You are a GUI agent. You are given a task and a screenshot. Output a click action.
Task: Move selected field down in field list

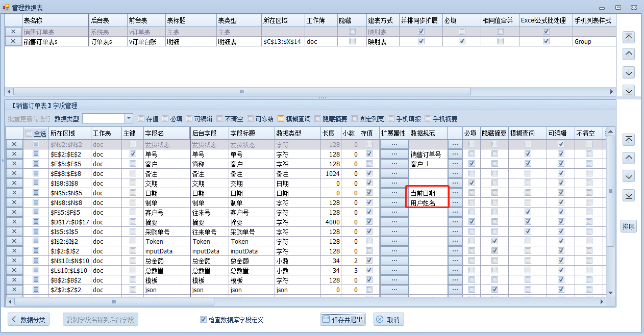(x=629, y=176)
